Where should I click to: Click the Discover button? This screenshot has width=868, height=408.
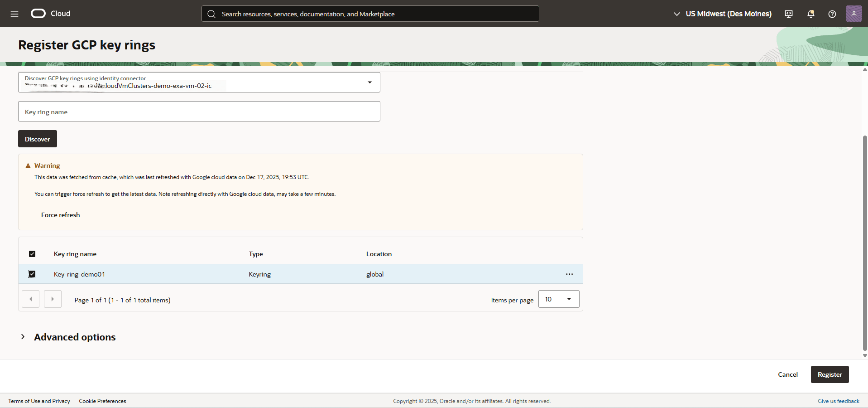click(x=37, y=139)
